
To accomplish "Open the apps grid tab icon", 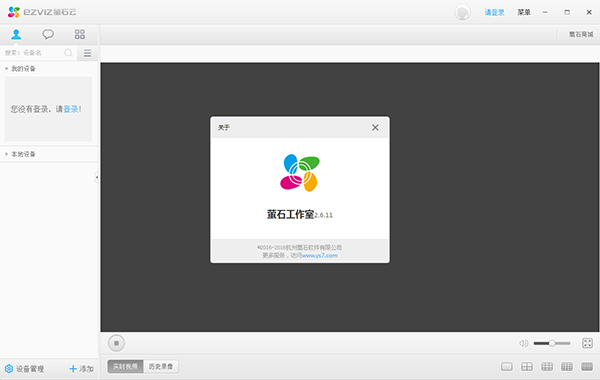I will coord(80,34).
